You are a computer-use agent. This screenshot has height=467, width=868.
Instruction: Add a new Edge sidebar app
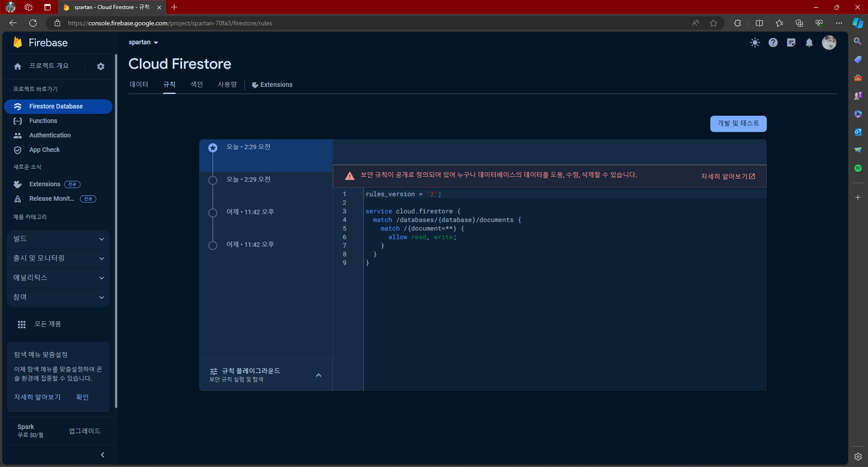[858, 198]
